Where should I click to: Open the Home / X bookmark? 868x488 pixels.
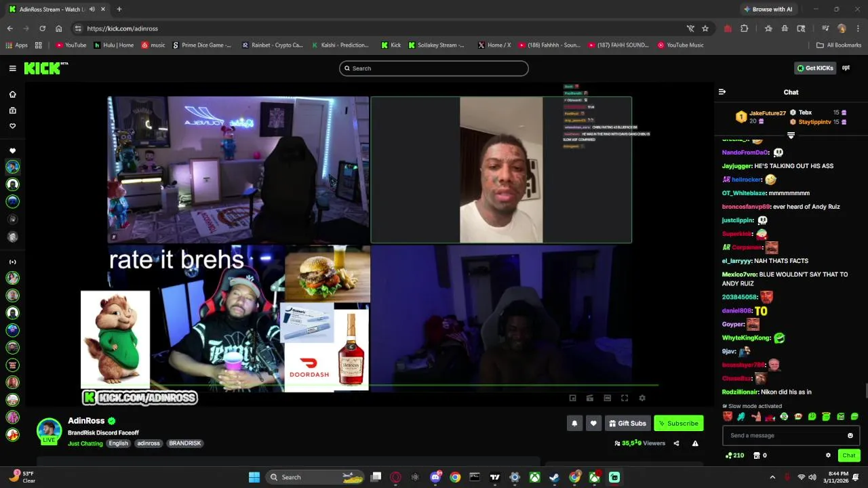(x=494, y=45)
